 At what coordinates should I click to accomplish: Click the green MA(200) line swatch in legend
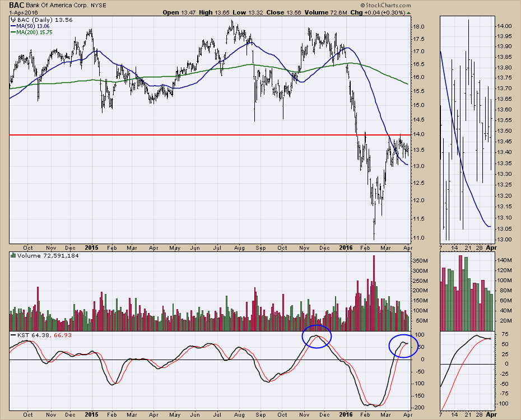tap(13, 32)
